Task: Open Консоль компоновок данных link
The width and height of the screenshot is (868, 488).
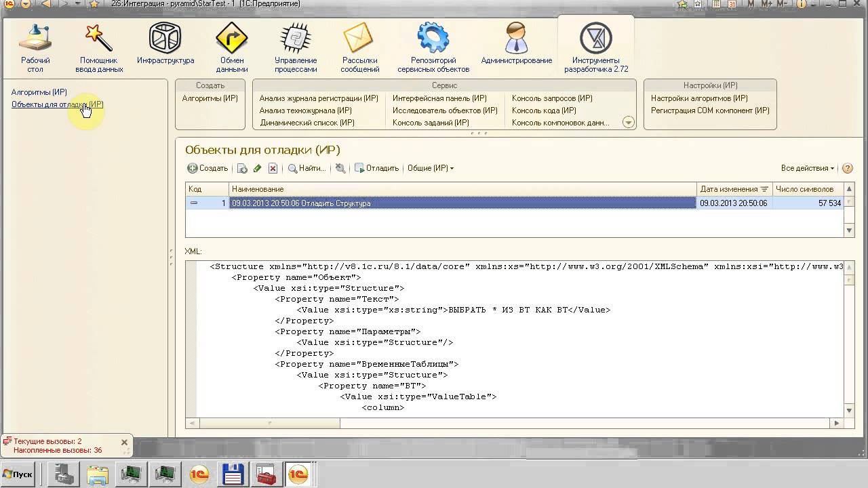Action: (560, 123)
